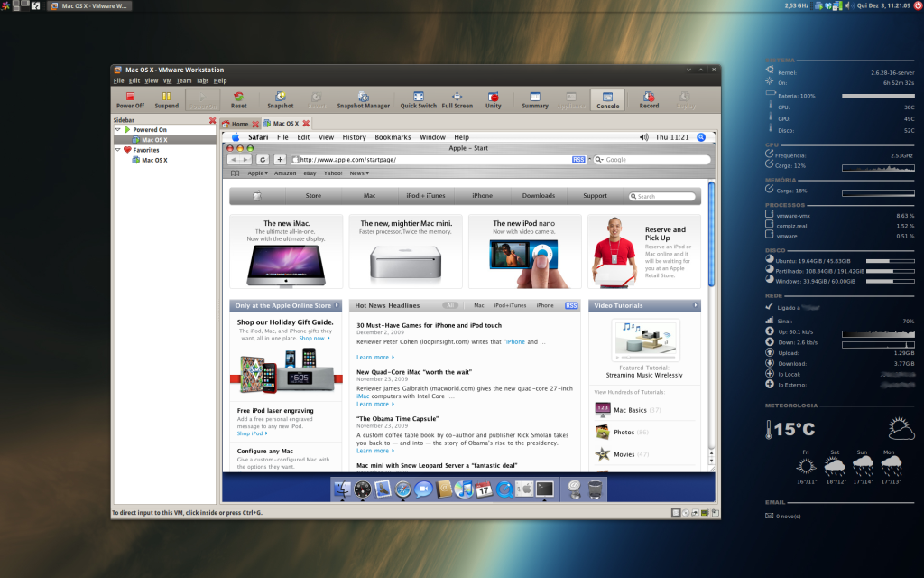This screenshot has width=924, height=578.
Task: Select Mac OS X under Powered On
Action: click(x=154, y=140)
